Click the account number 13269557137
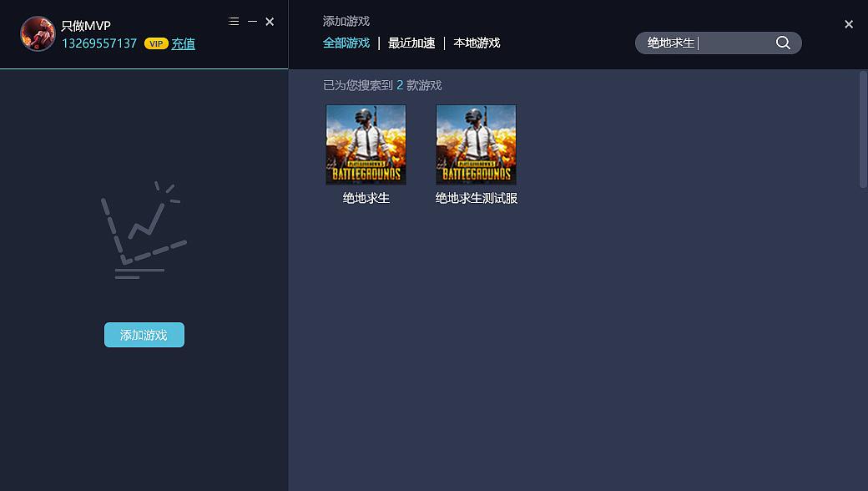The width and height of the screenshot is (868, 491). click(x=99, y=43)
